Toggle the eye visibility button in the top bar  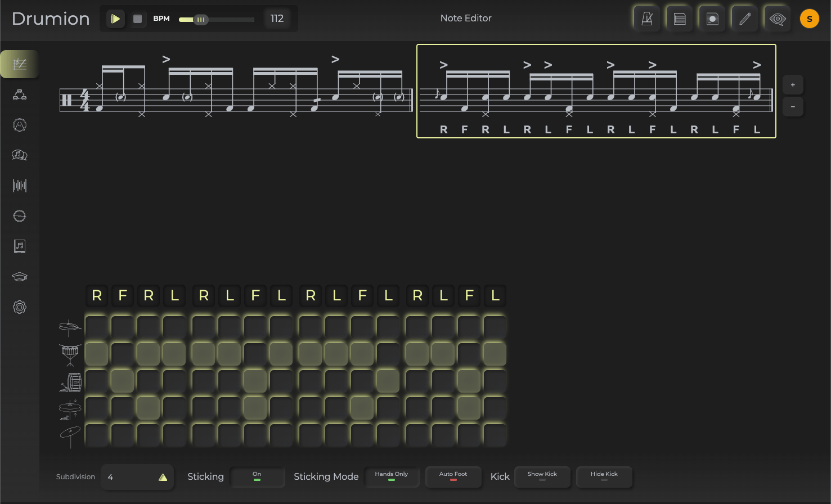coord(778,19)
